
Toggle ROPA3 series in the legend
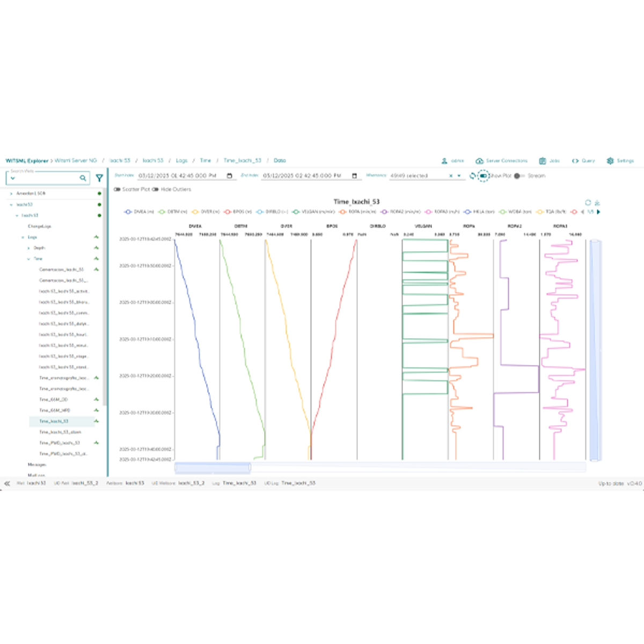point(443,212)
